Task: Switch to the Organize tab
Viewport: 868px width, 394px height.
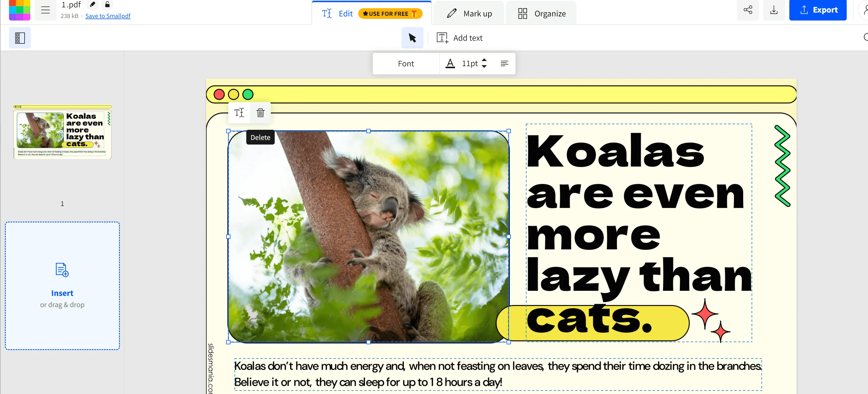Action: pyautogui.click(x=541, y=13)
